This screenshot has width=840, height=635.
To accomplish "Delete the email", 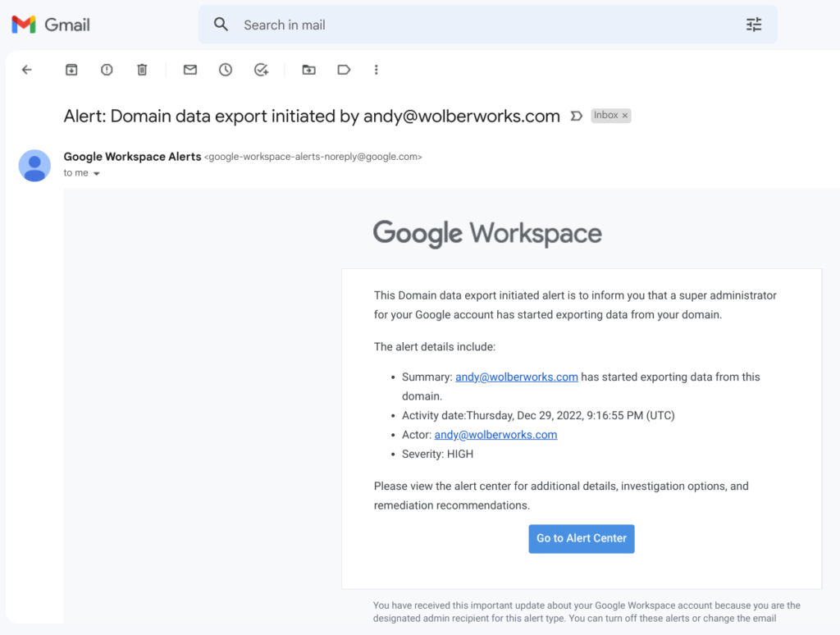I will [x=142, y=70].
